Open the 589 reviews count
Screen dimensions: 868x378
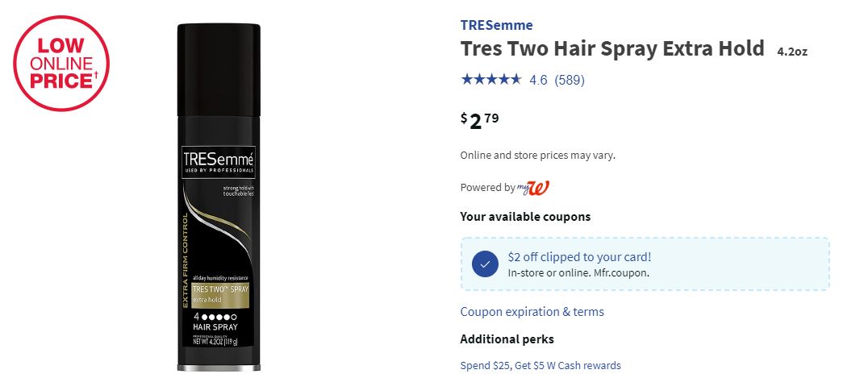click(570, 80)
